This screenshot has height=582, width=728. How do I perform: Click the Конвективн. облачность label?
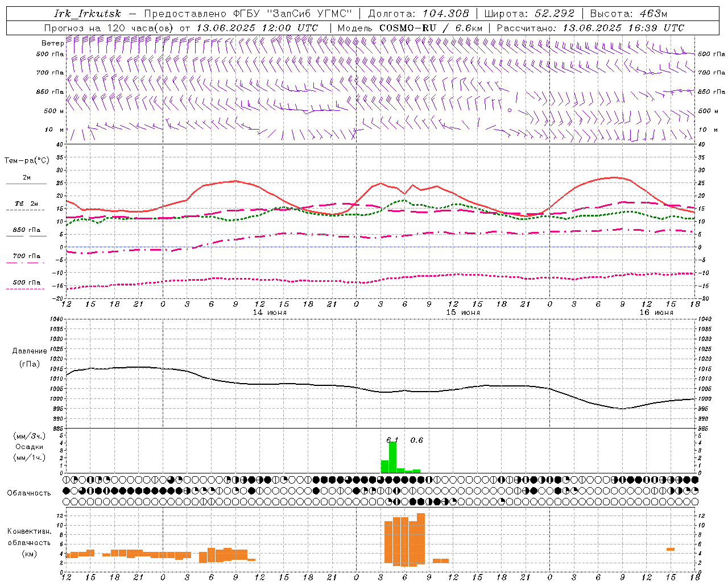pos(30,537)
